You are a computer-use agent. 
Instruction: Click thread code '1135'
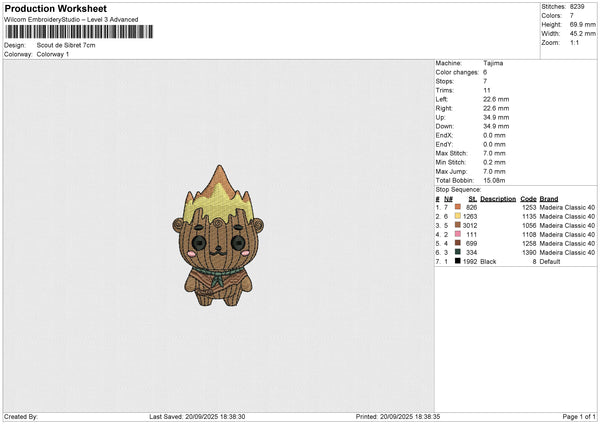pos(529,217)
